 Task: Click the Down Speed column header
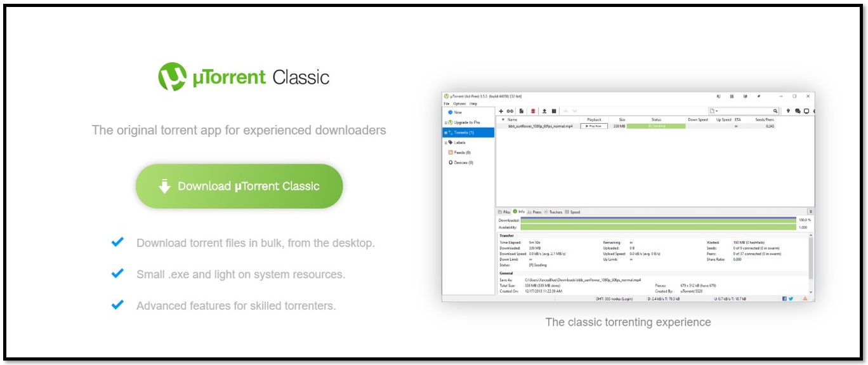(x=698, y=119)
